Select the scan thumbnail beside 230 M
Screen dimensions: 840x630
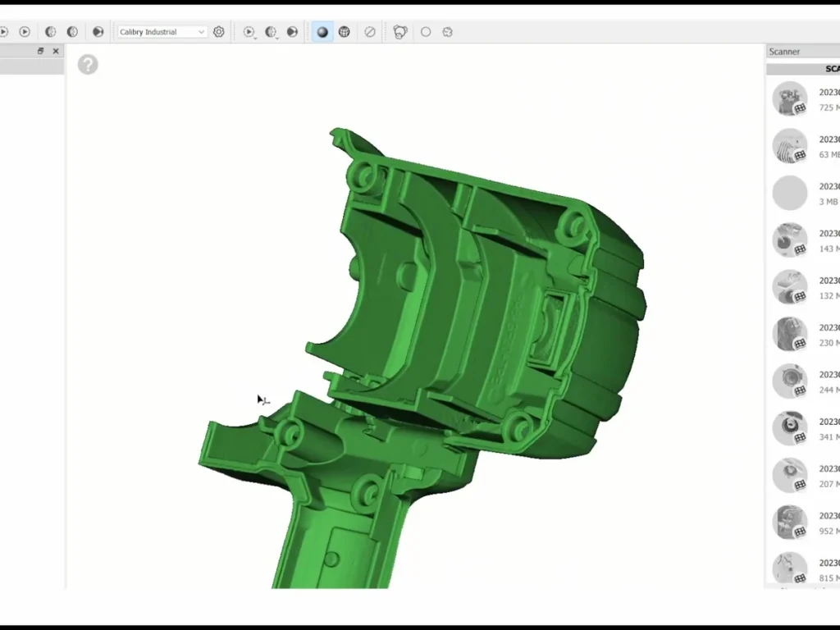pos(790,335)
